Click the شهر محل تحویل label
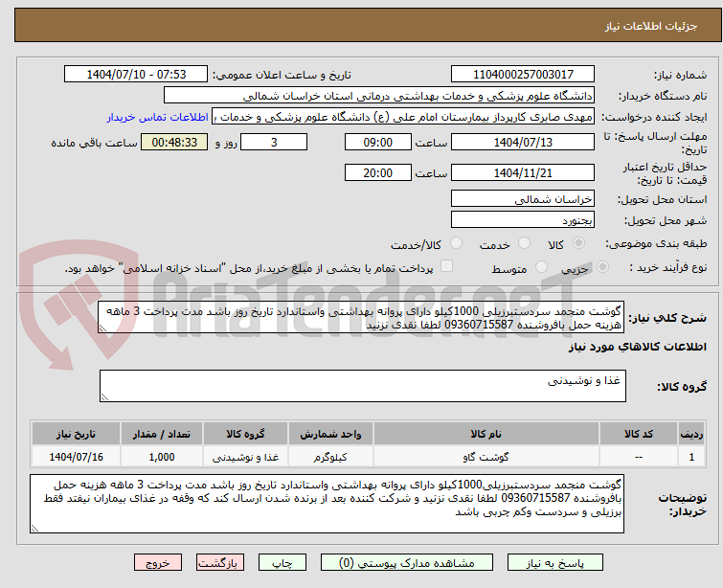723x588 pixels. pos(666,221)
